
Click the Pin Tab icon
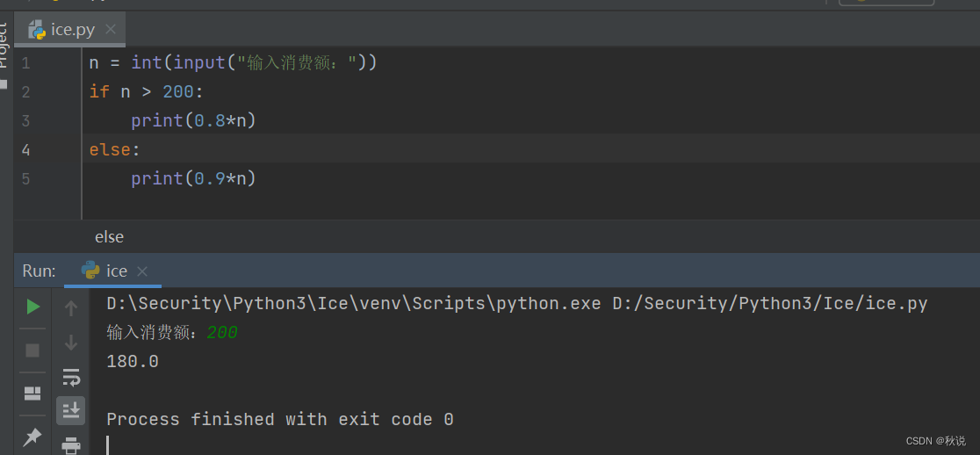[32, 437]
